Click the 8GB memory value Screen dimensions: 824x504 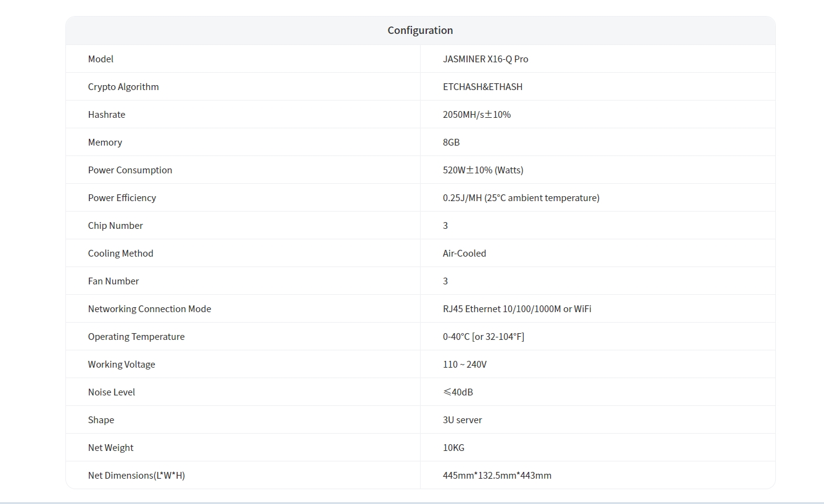(451, 143)
